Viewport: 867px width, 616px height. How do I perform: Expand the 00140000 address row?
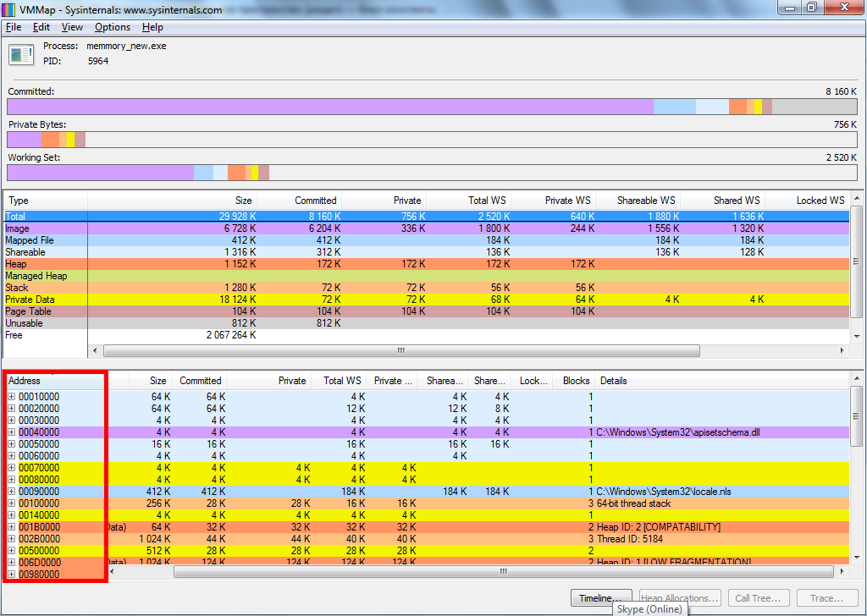[11, 515]
